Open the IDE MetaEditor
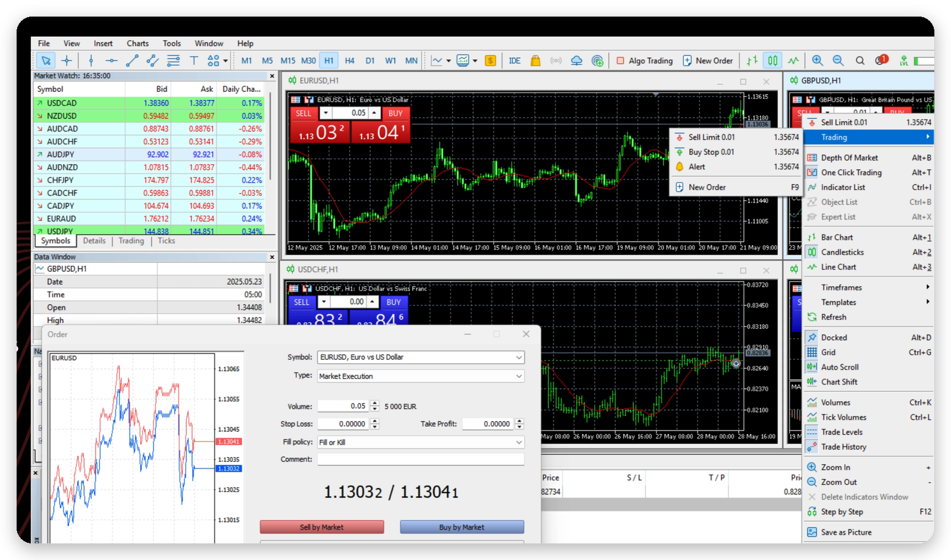The image size is (951, 560). pos(515,60)
